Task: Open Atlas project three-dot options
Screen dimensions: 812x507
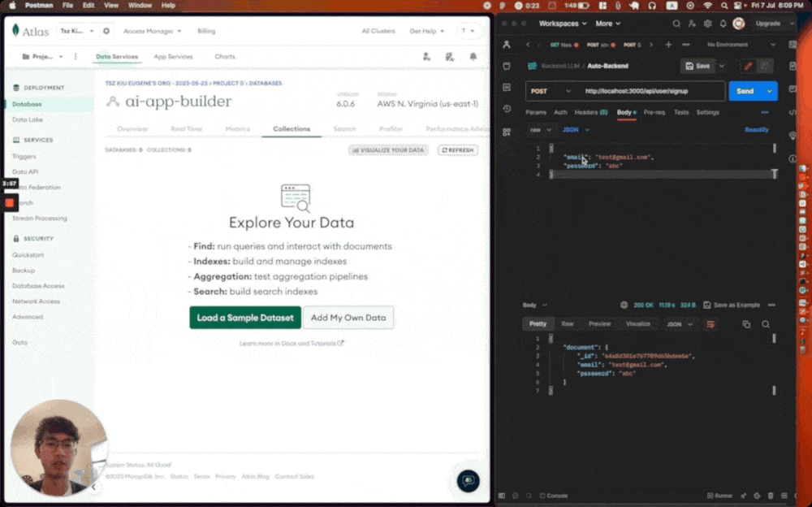Action: click(x=76, y=57)
